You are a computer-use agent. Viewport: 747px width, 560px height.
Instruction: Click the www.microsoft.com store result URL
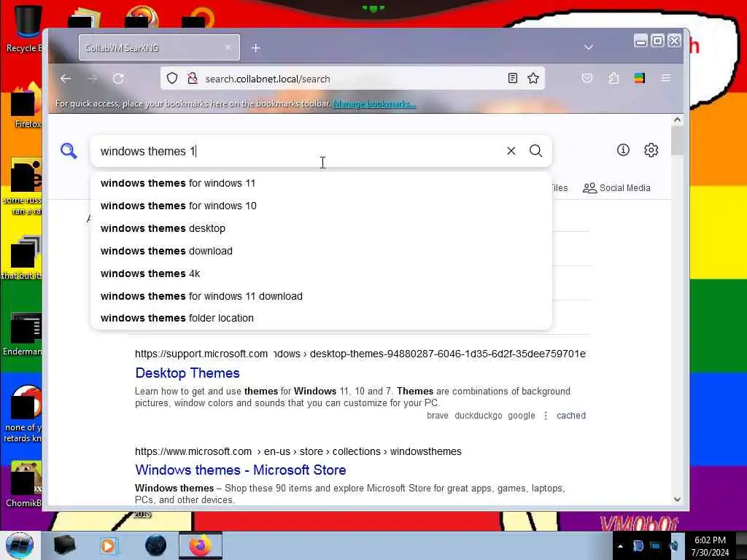coord(298,451)
